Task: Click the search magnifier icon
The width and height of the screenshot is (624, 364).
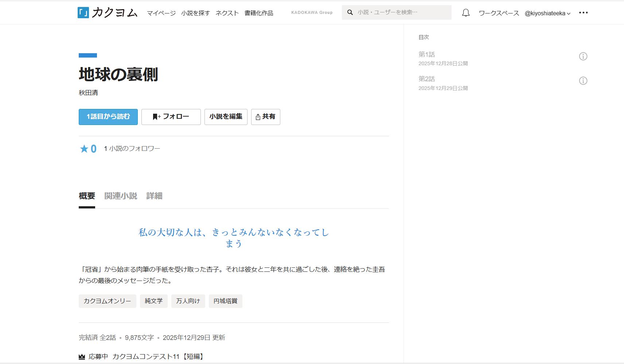Action: pyautogui.click(x=350, y=12)
